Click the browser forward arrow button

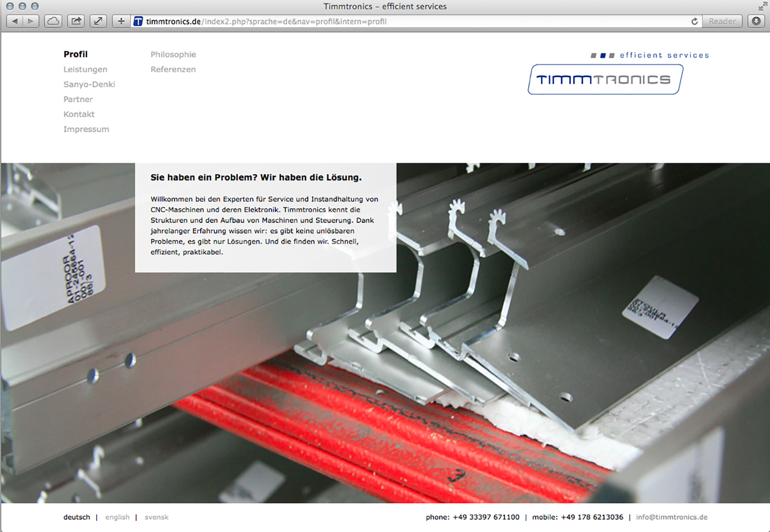[x=31, y=21]
